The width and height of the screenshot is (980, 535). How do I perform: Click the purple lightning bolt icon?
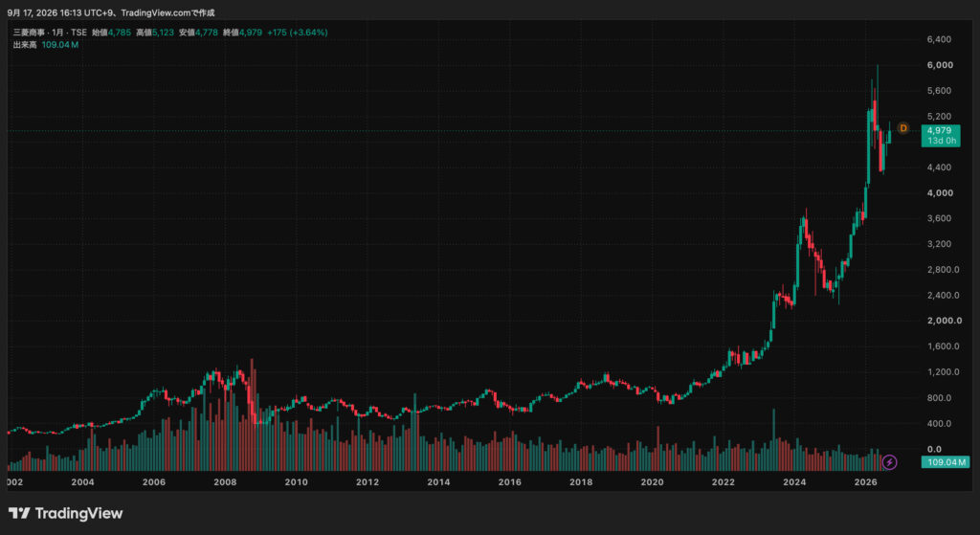pos(889,462)
